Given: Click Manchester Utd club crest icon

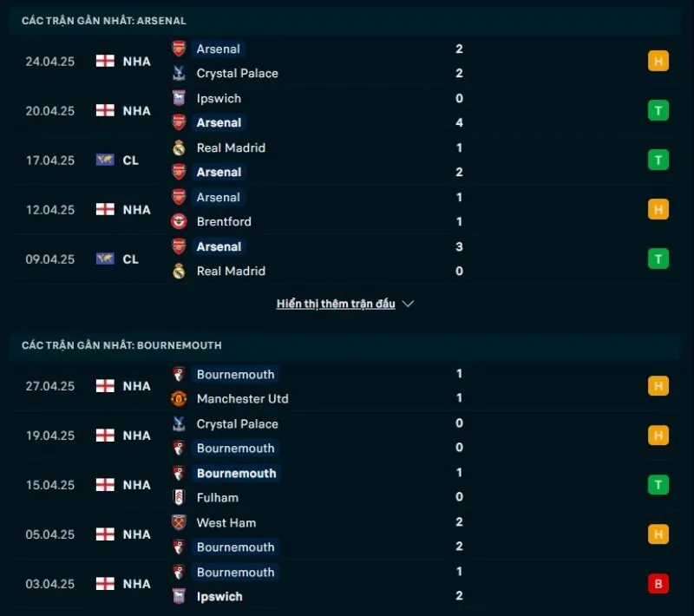Looking at the screenshot, I should [179, 399].
